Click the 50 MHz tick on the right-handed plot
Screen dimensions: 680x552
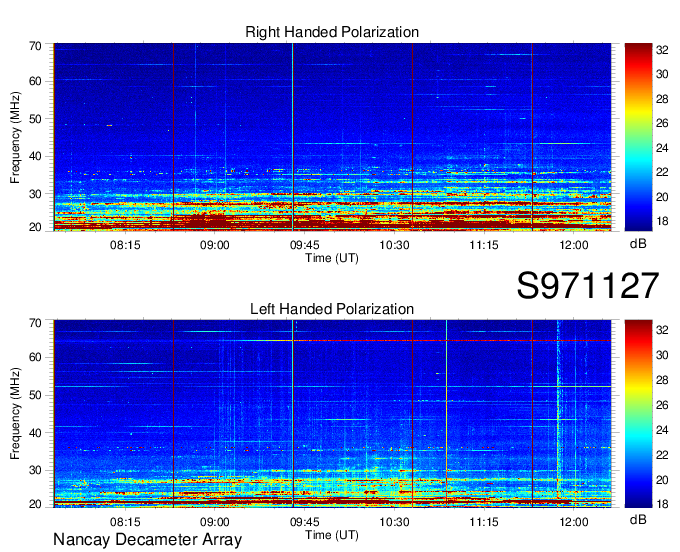point(35,119)
